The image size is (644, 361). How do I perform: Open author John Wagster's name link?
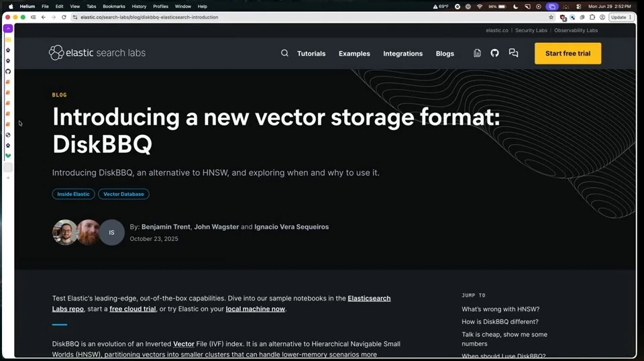(217, 227)
